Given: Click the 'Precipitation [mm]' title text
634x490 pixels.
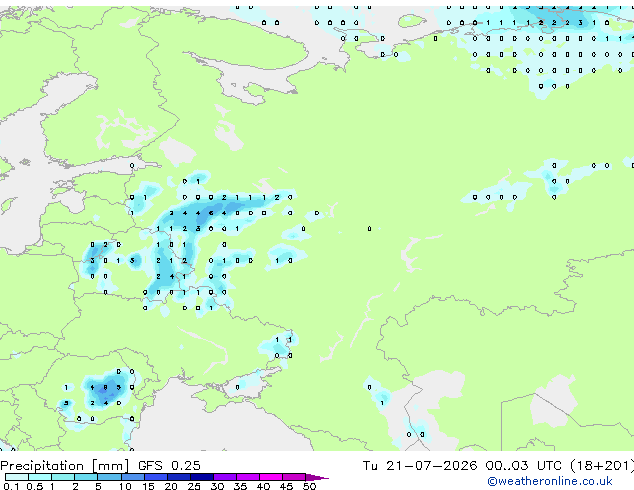Looking at the screenshot, I should click(64, 466).
